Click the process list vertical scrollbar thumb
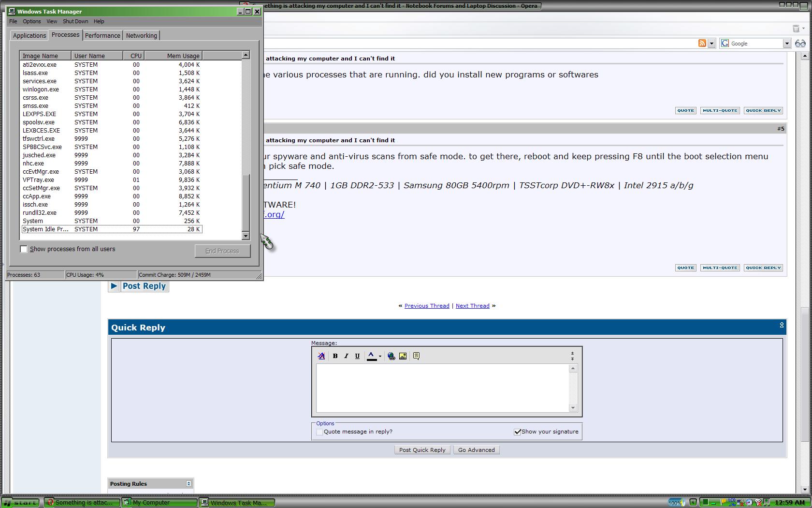Image resolution: width=812 pixels, height=508 pixels. coord(246,203)
